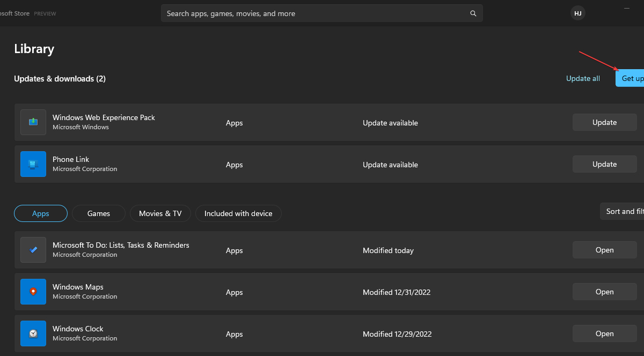This screenshot has height=356, width=644.
Task: Select the Windows Maps app icon
Action: pos(33,291)
